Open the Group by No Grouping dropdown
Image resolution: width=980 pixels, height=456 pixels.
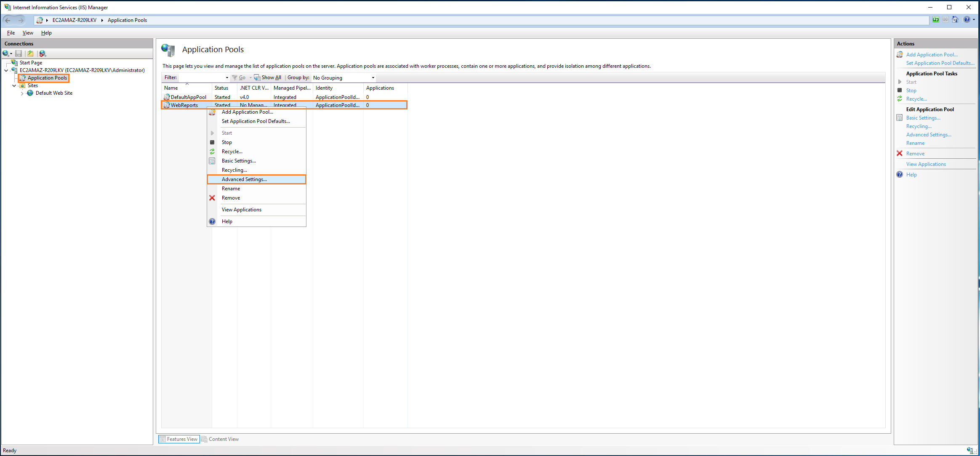(372, 77)
